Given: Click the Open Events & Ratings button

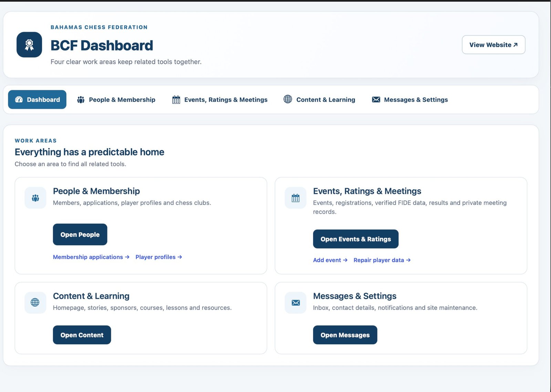Looking at the screenshot, I should [x=356, y=239].
